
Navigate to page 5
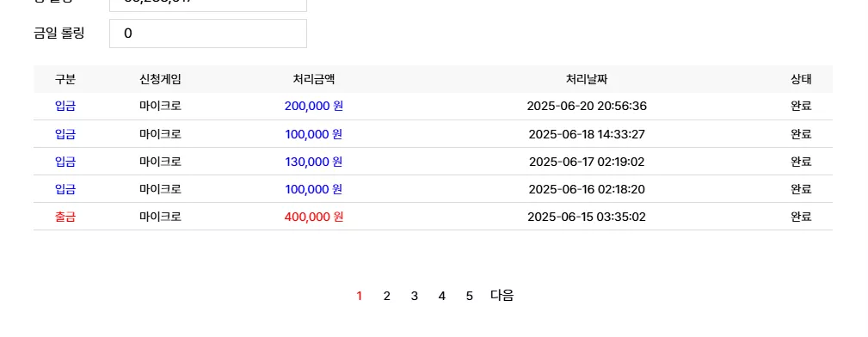(470, 296)
